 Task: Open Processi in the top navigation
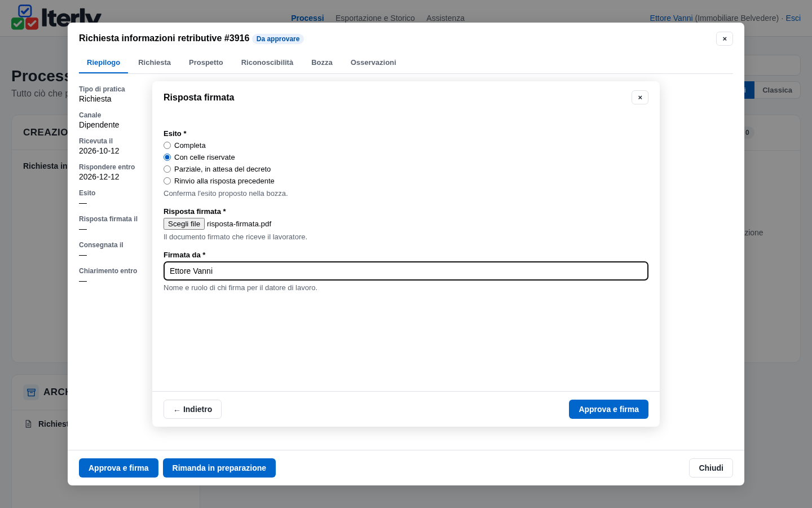tap(307, 18)
